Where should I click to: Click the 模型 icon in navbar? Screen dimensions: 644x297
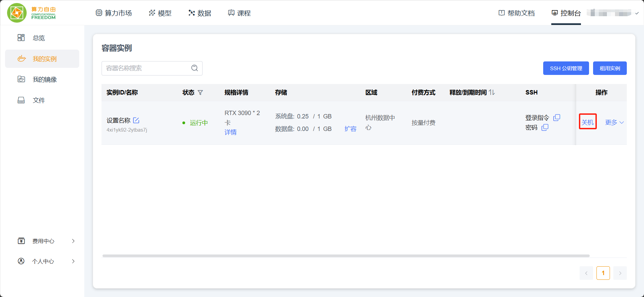[152, 13]
